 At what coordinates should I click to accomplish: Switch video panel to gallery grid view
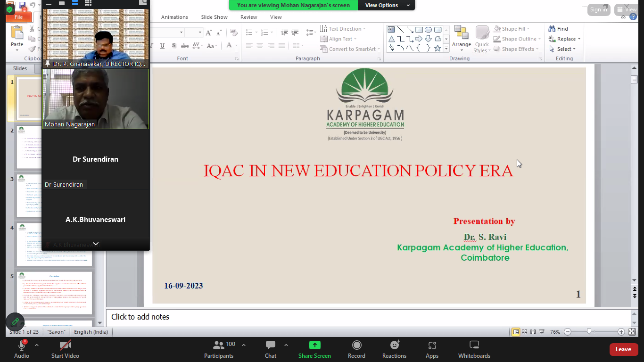coord(88,3)
